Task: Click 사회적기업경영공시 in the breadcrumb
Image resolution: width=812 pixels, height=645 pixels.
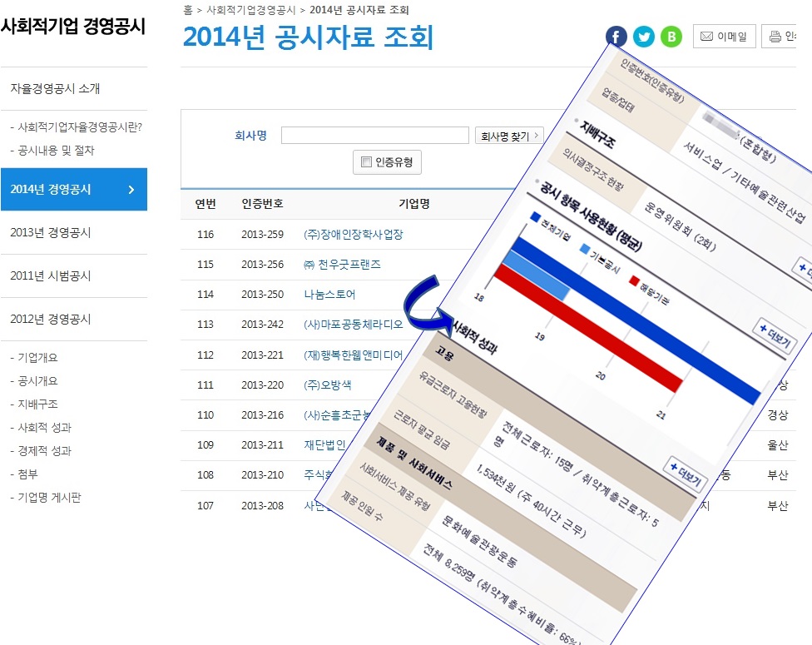Action: (x=250, y=10)
